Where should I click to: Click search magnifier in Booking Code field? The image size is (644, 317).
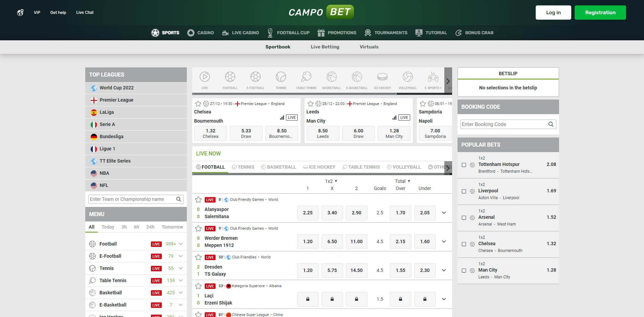coord(551,124)
